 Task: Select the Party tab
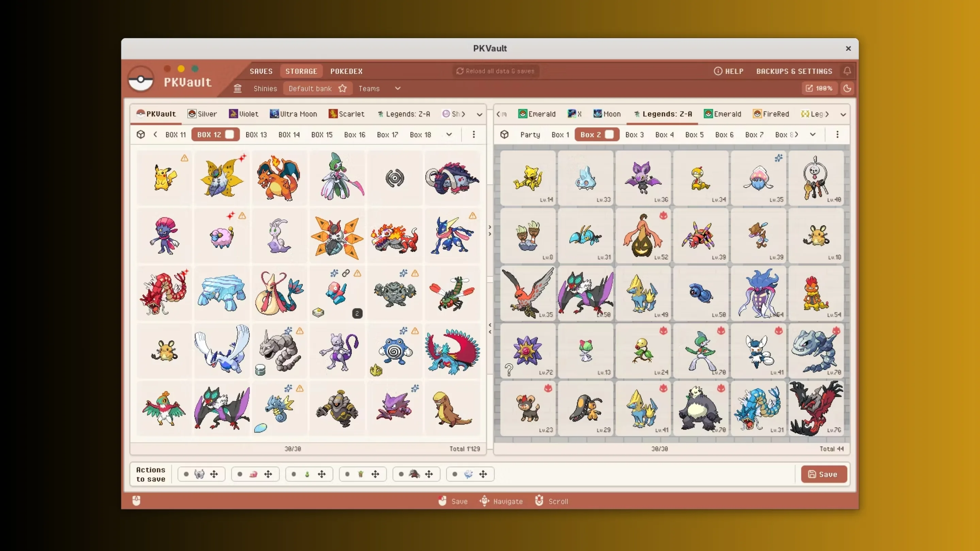pyautogui.click(x=530, y=134)
